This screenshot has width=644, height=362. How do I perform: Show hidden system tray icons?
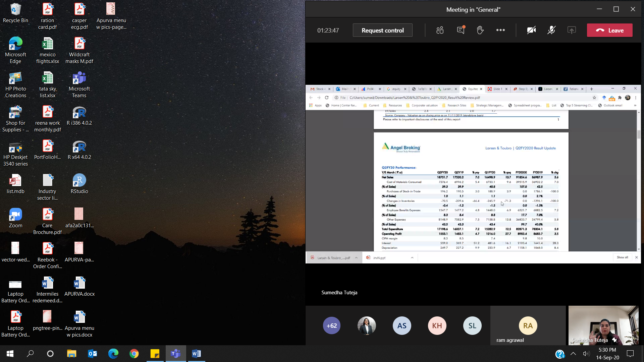[573, 354]
